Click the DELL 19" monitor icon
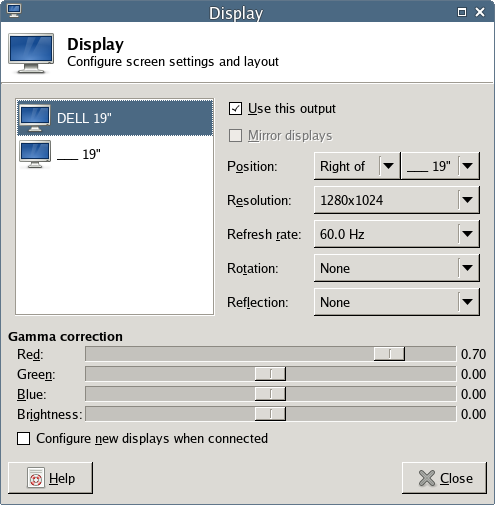 pyautogui.click(x=35, y=118)
